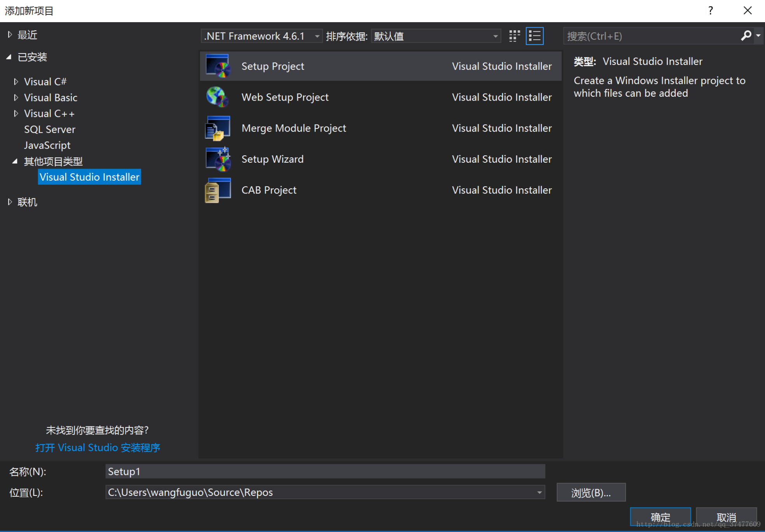
Task: Switch to small icons grid view
Action: [515, 36]
